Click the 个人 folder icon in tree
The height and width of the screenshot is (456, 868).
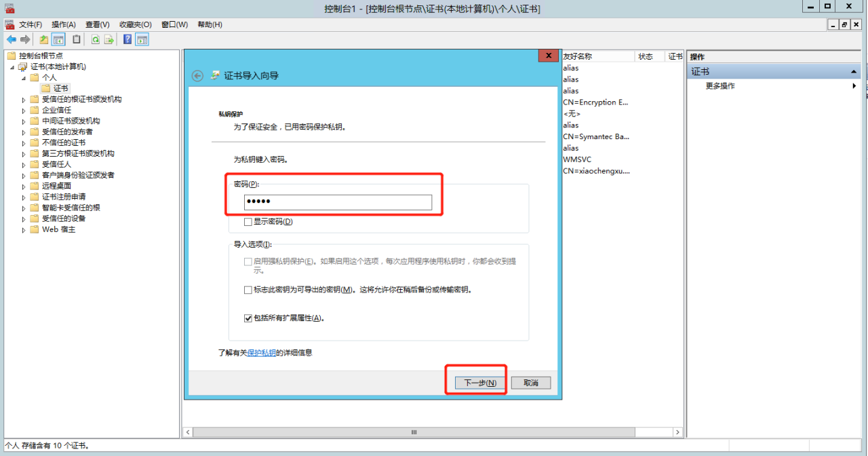(35, 77)
